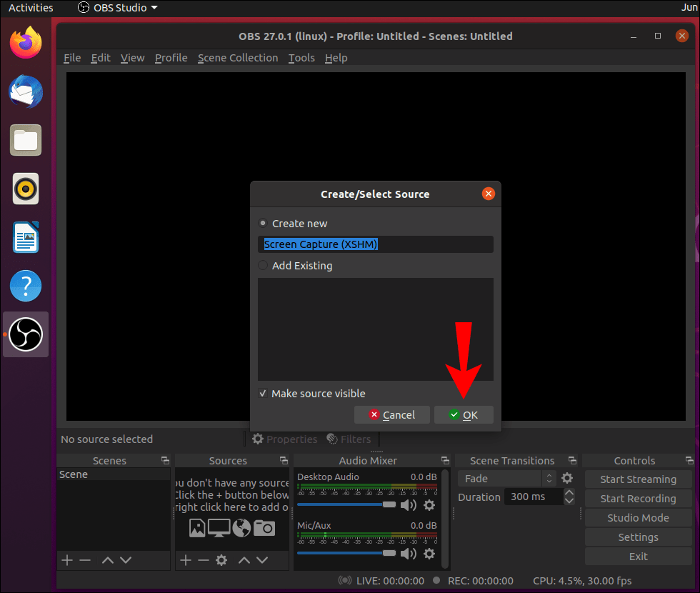Mute the Mic/Aux audio channel
This screenshot has width=700, height=593.
pos(409,553)
